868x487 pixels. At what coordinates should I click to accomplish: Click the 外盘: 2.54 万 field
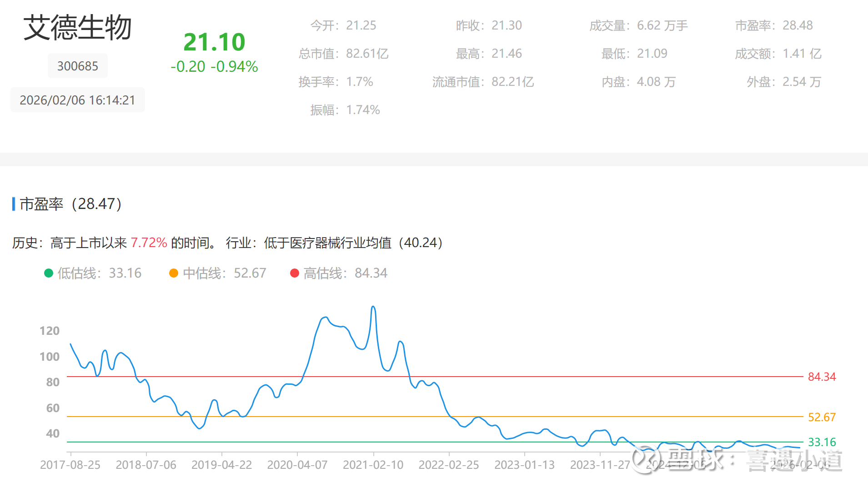point(784,82)
